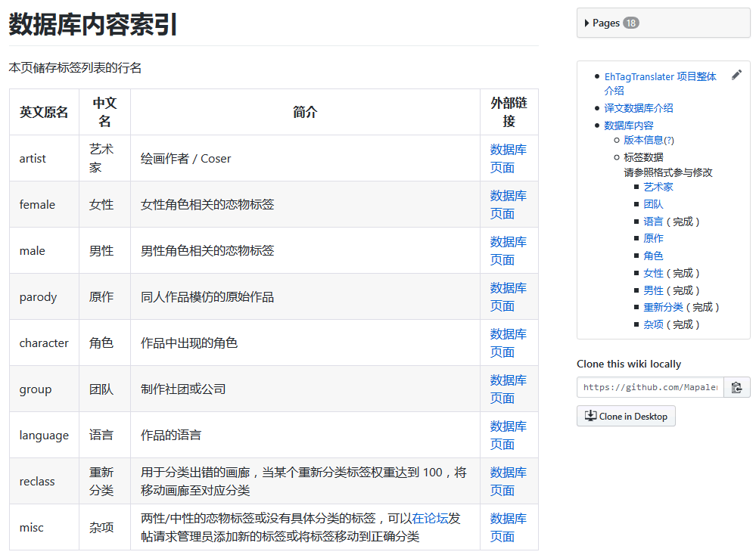
Task: Click the 'male' table cell
Action: [44, 251]
